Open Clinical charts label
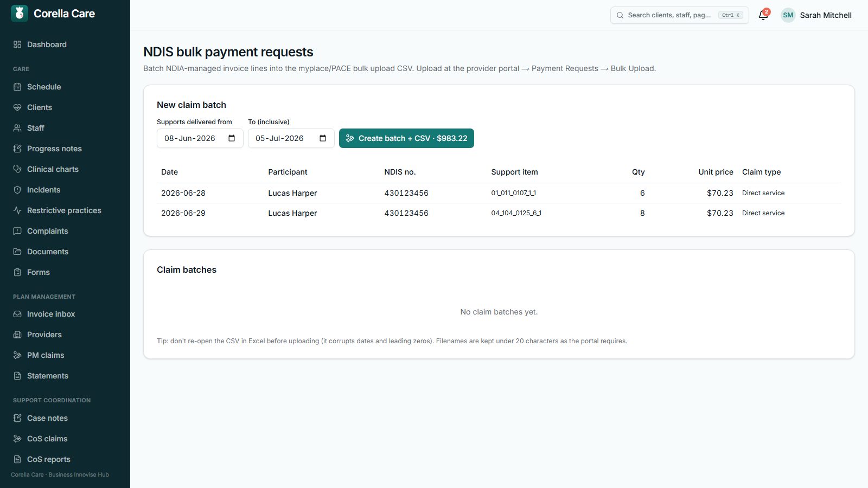The height and width of the screenshot is (488, 868). click(x=53, y=169)
